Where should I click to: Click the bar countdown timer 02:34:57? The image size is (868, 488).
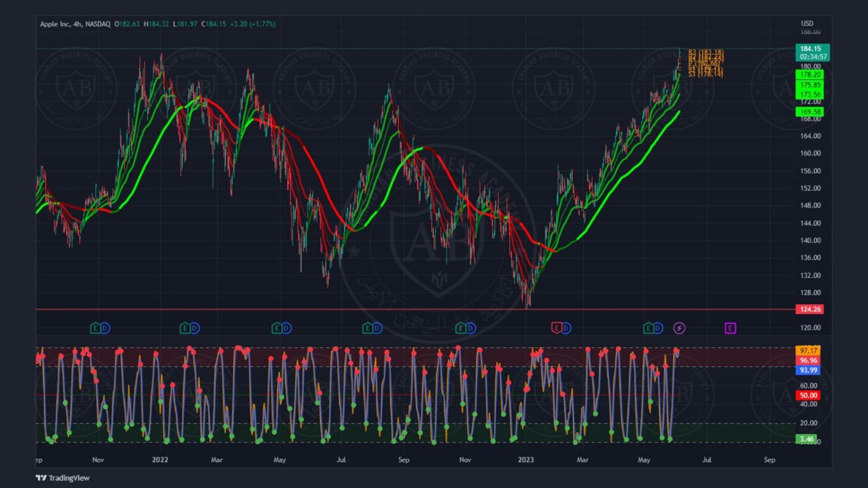coord(812,57)
